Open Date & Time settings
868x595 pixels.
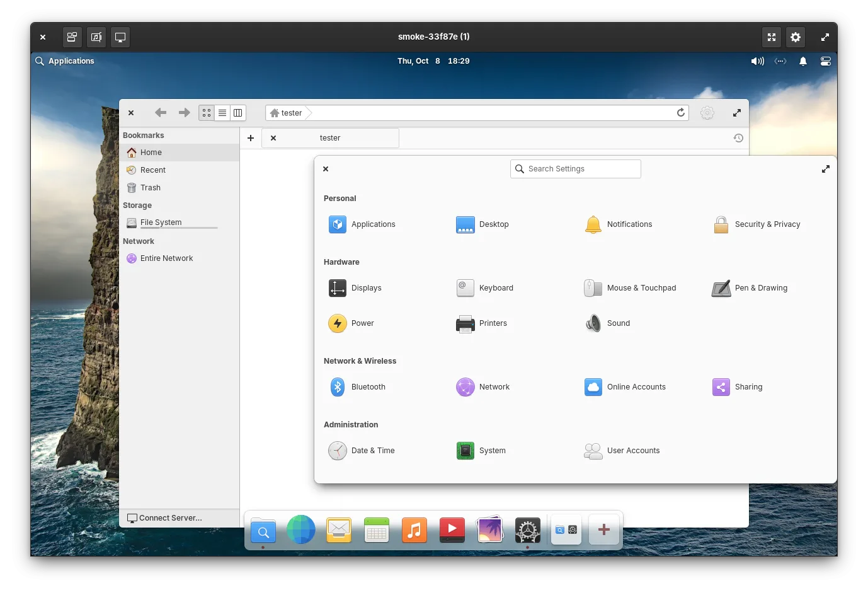click(362, 451)
